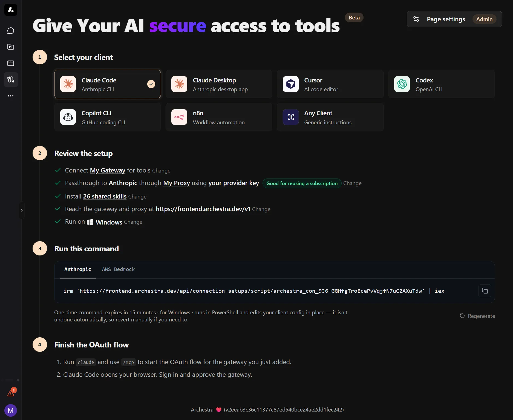
Task: Select the n8n client card
Action: pyautogui.click(x=219, y=117)
